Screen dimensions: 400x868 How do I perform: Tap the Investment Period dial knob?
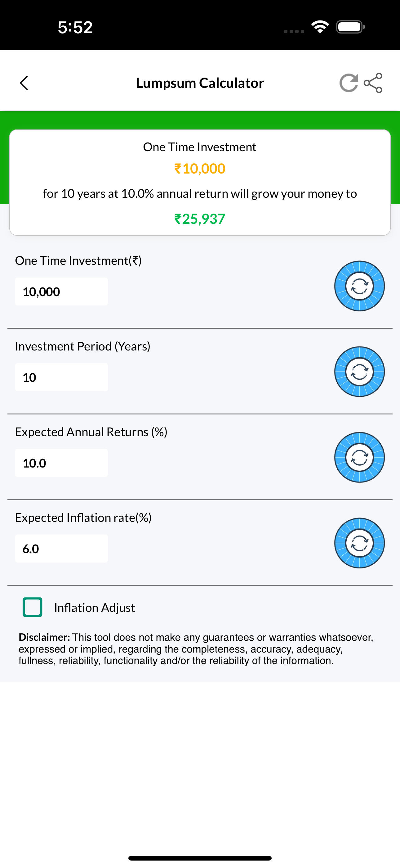359,372
